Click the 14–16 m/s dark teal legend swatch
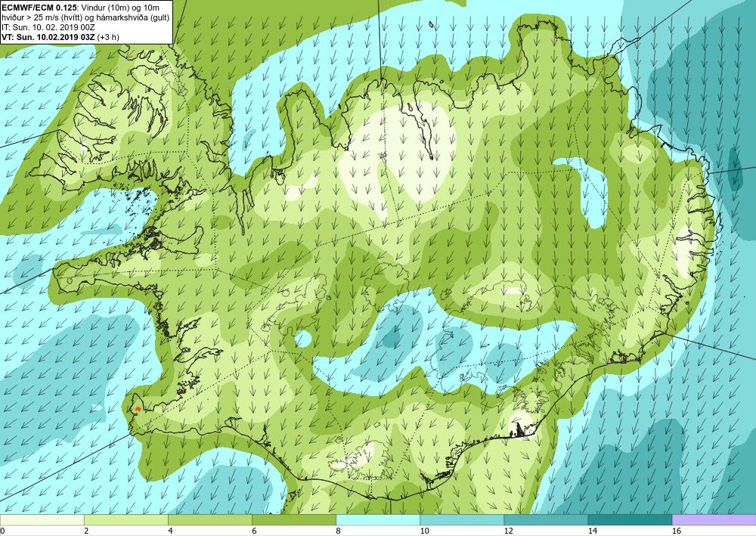 point(630,520)
